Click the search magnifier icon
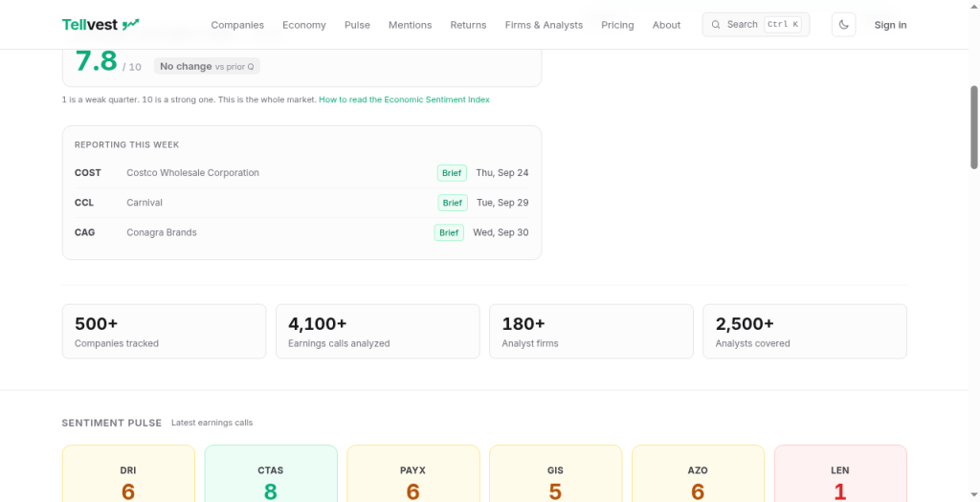The width and height of the screenshot is (980, 502). pos(716,25)
